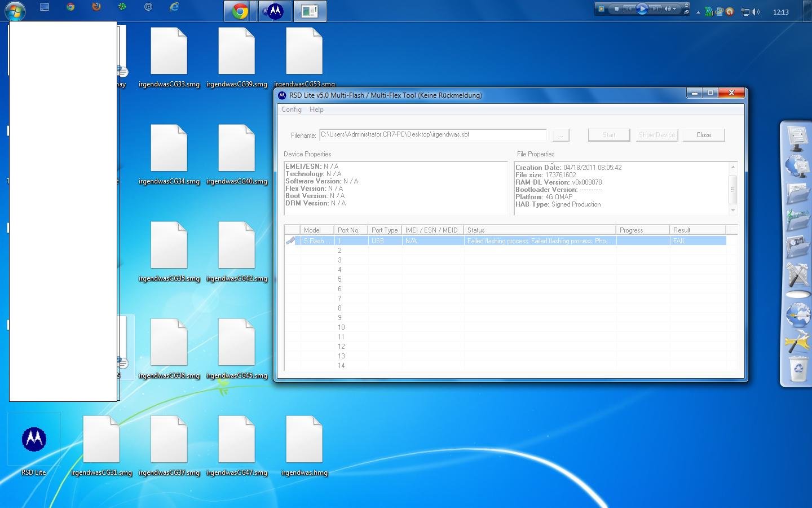Click the Progress column header
This screenshot has width=812, height=508.
(x=643, y=230)
